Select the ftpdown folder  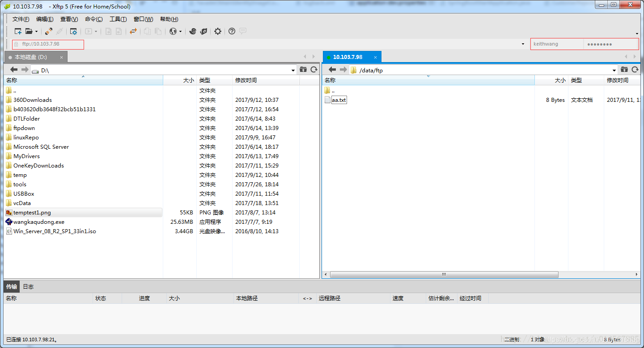pos(24,128)
